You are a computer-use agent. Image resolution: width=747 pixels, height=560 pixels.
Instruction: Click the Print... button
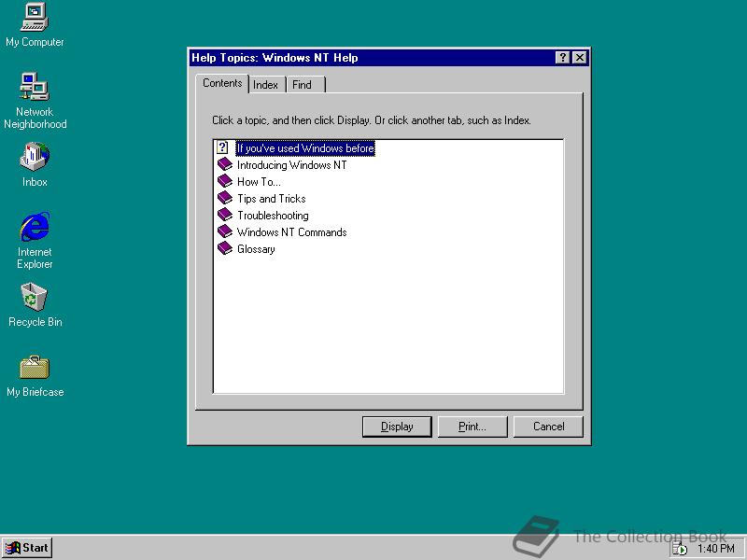pyautogui.click(x=472, y=427)
